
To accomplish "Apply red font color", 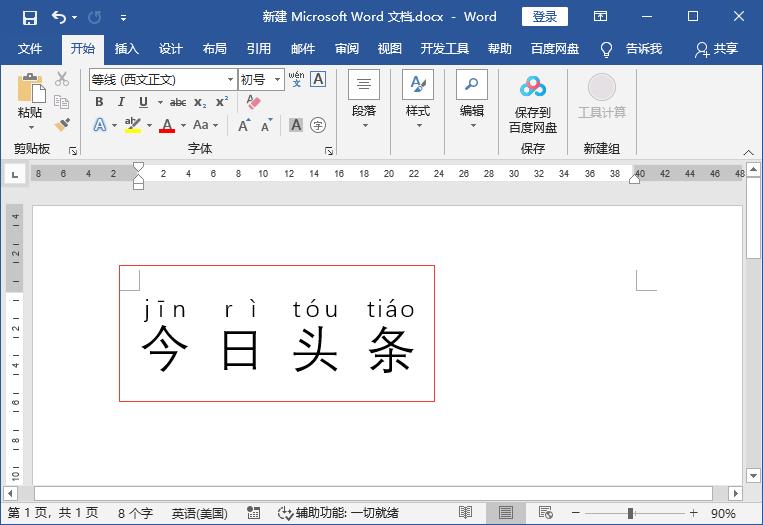I will point(167,125).
